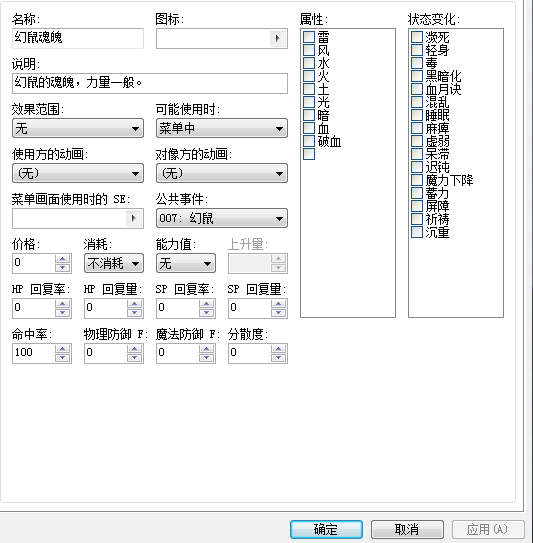
Task: Decrease 物理防御 F with down arrow
Action: click(135, 357)
